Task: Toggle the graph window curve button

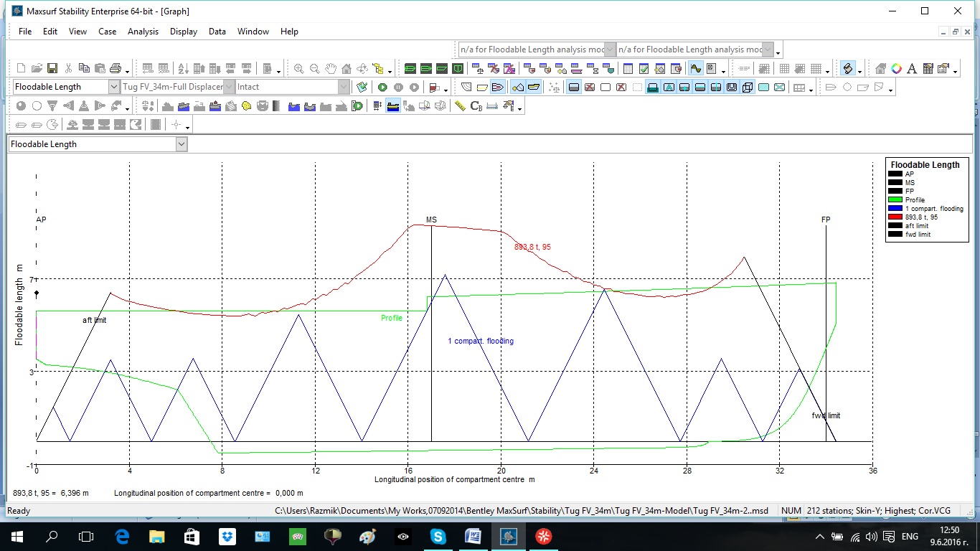Action: pyautogui.click(x=695, y=69)
